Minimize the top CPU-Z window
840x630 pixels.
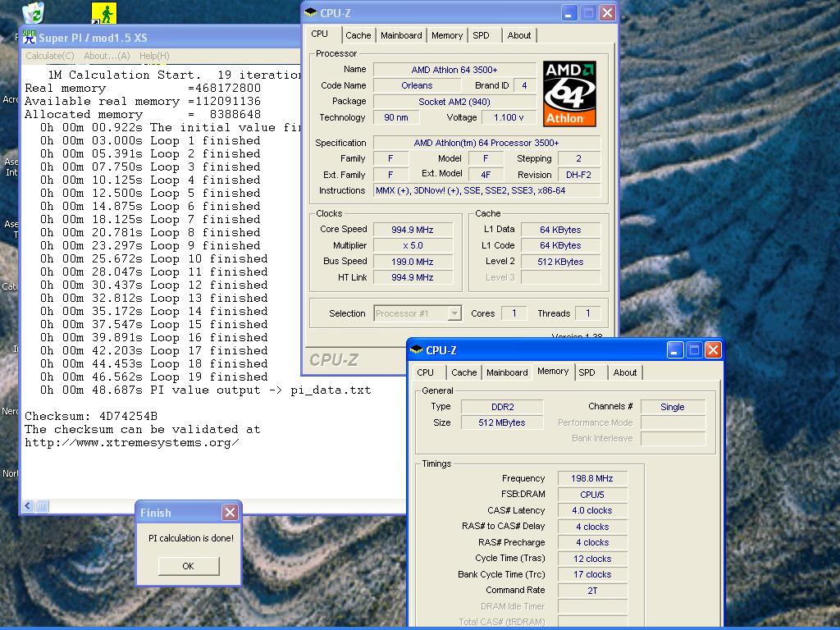(569, 13)
